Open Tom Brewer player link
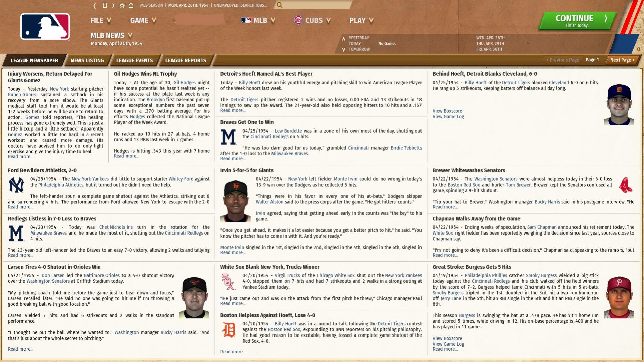Viewport: 644px width, 362px height. [x=518, y=185]
